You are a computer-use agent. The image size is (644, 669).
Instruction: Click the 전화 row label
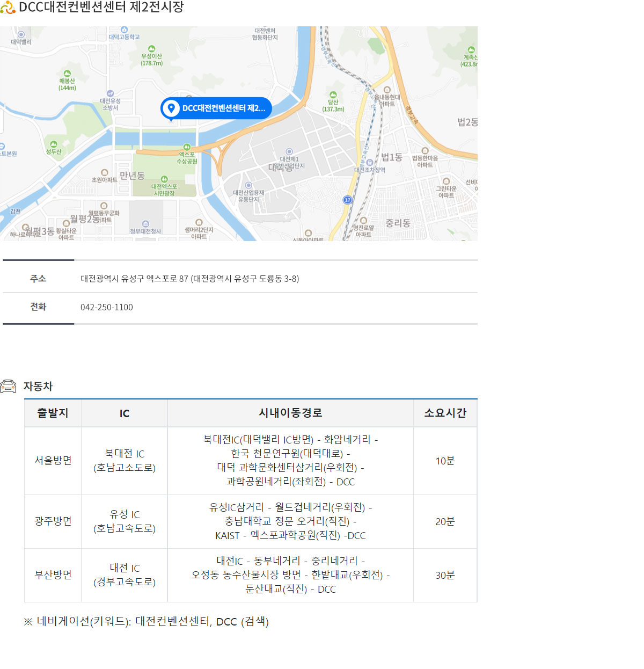(x=38, y=307)
